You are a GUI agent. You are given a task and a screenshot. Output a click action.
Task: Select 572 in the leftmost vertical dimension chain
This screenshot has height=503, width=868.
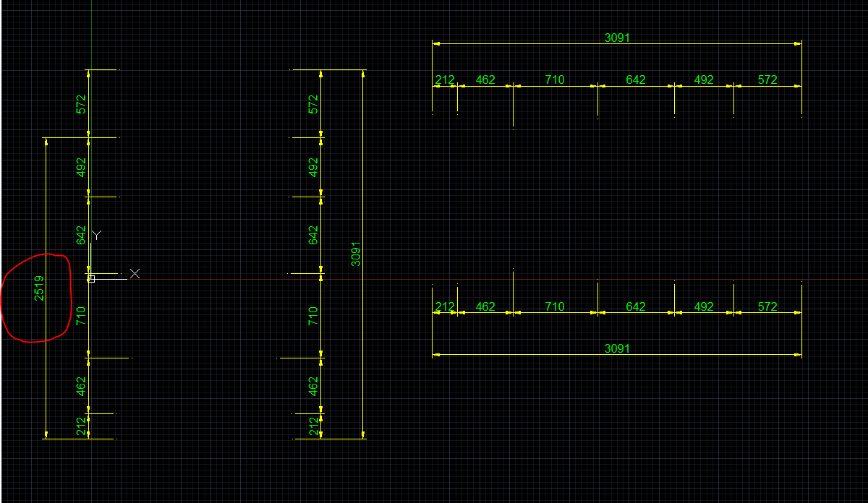click(x=81, y=104)
